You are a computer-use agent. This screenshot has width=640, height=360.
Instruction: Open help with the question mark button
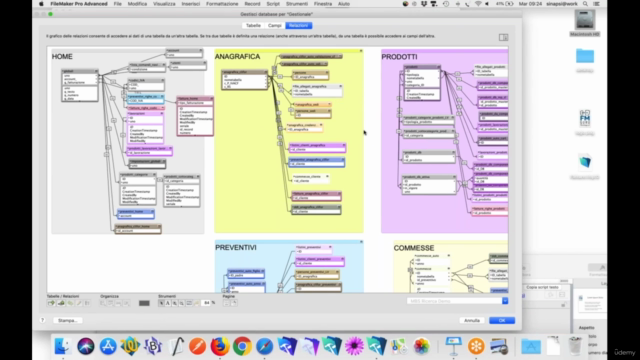[42, 320]
